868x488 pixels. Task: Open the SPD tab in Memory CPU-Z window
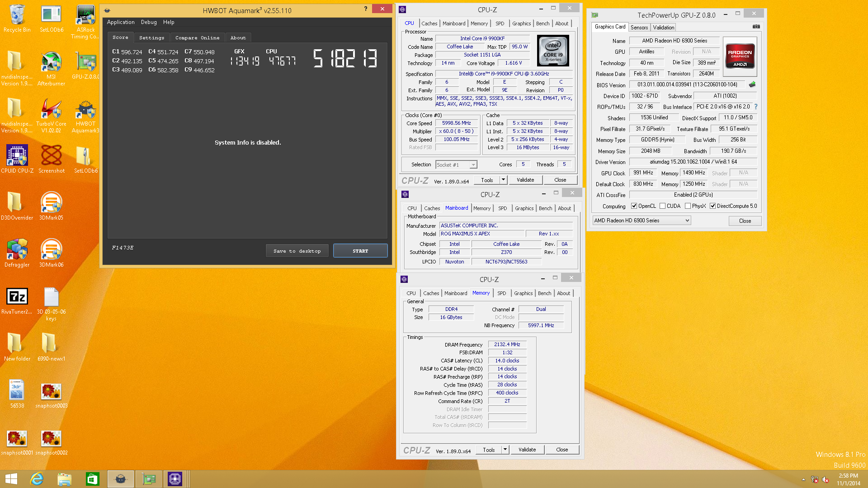tap(501, 293)
